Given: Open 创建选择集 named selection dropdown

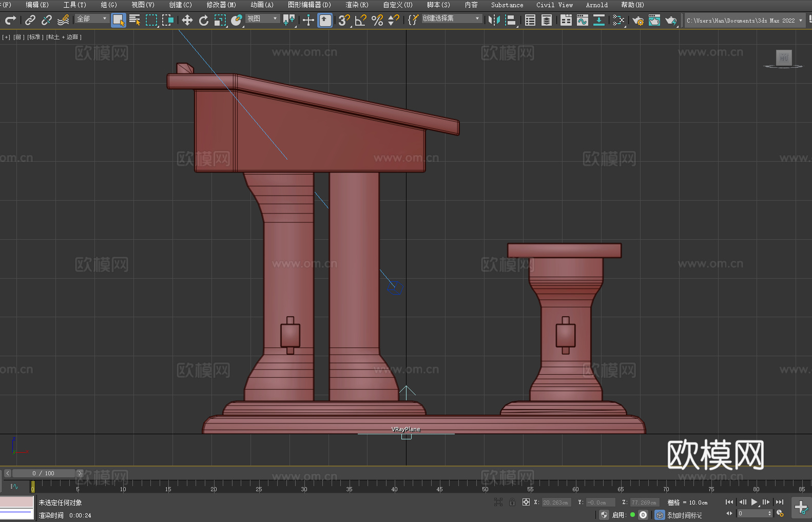Looking at the screenshot, I should point(452,18).
